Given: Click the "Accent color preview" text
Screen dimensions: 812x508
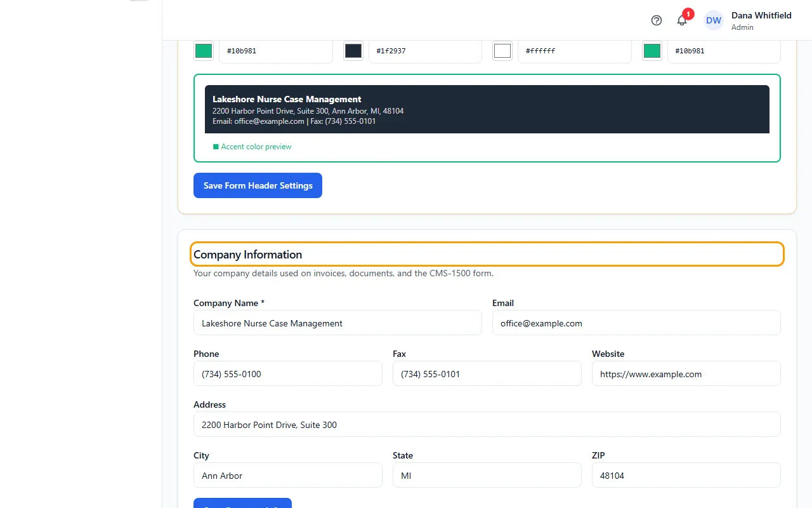Looking at the screenshot, I should point(256,147).
